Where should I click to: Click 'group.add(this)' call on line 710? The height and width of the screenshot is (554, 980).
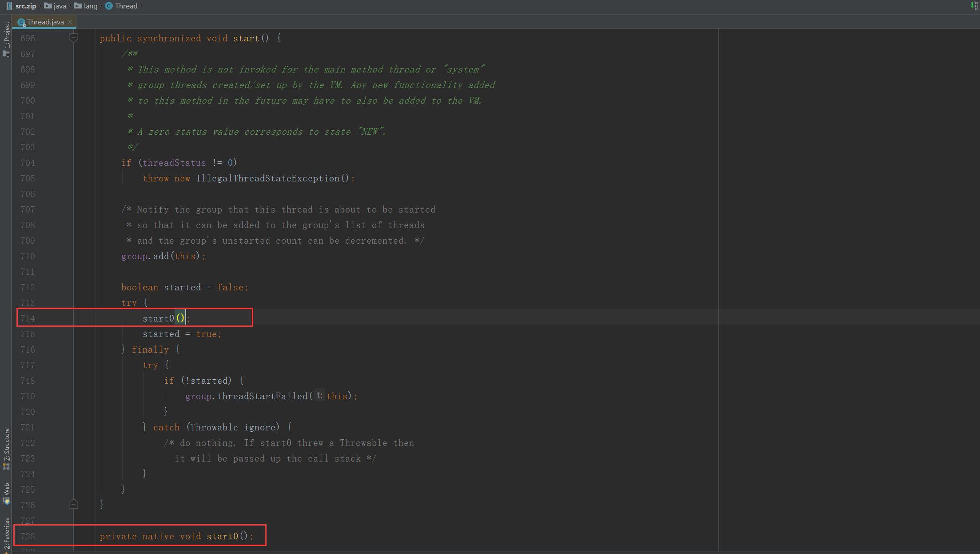(x=161, y=256)
